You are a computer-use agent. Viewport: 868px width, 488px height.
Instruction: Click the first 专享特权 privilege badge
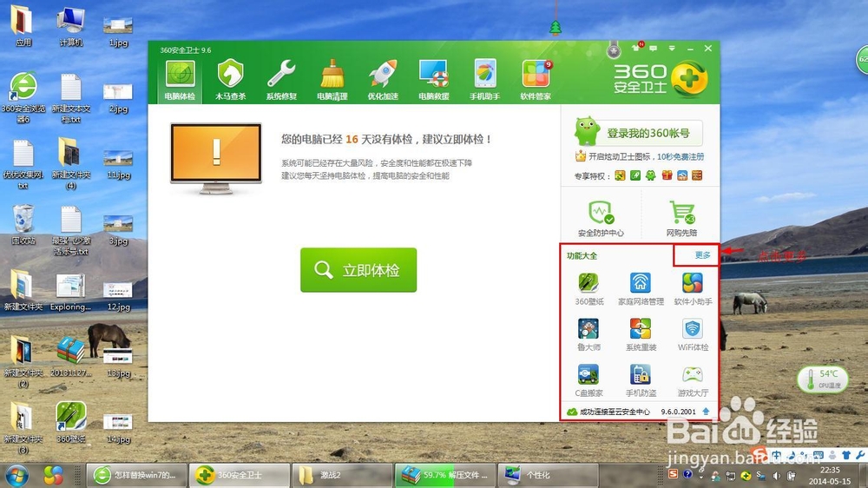[x=620, y=175]
